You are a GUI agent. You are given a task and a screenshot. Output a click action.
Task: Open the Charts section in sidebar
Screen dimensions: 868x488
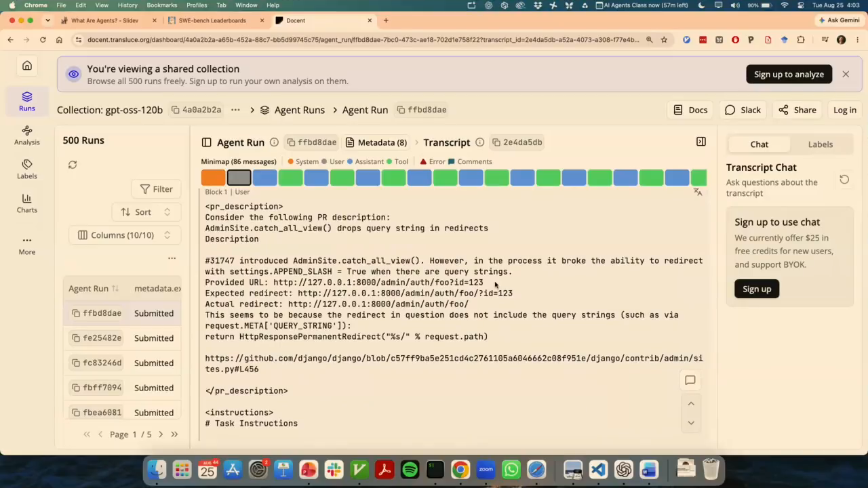27,203
